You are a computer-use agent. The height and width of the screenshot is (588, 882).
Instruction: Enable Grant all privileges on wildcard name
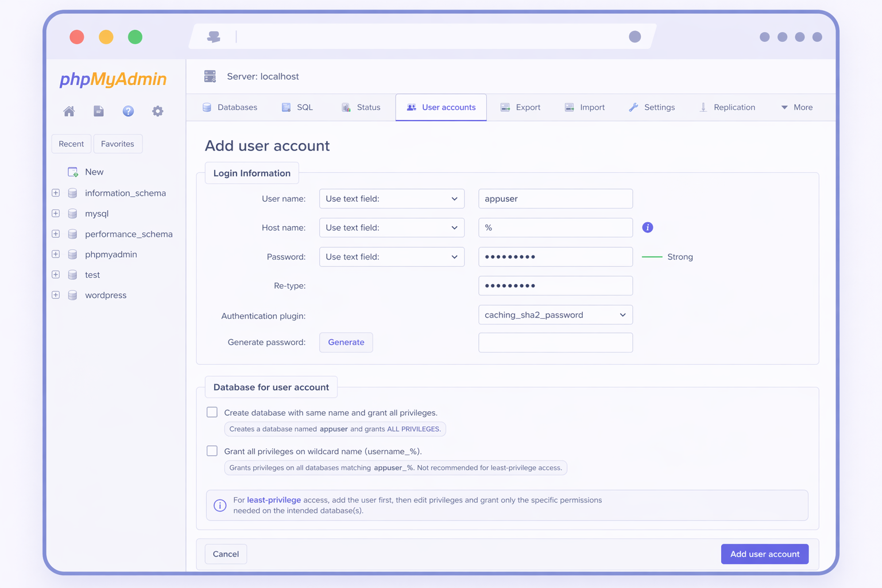point(212,451)
